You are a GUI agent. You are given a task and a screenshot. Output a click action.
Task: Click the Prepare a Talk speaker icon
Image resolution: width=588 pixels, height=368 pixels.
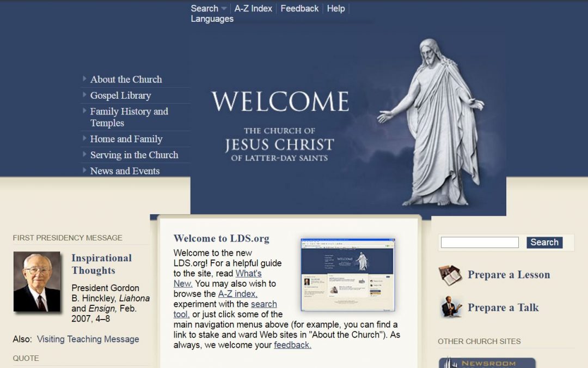click(450, 307)
